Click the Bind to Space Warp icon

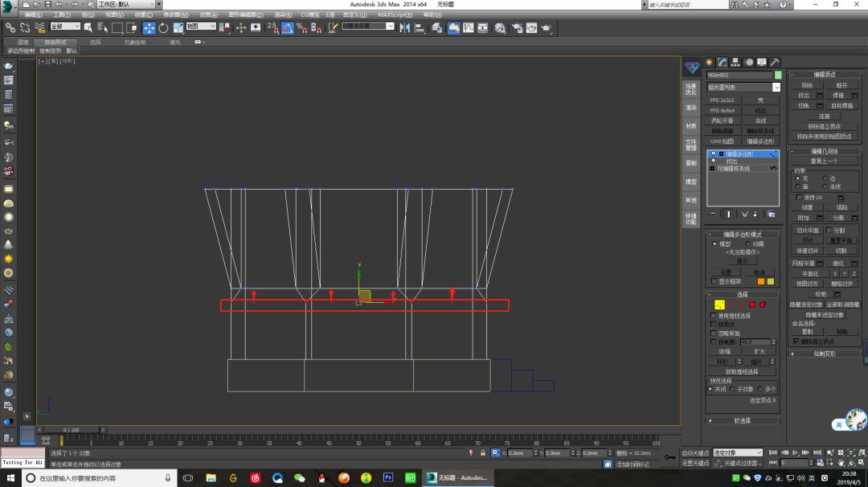click(39, 27)
